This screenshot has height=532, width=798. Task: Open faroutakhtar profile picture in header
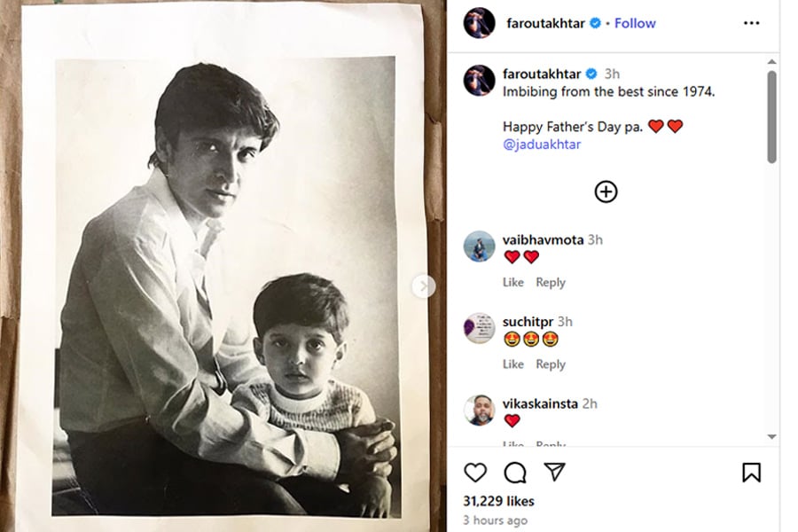click(479, 23)
